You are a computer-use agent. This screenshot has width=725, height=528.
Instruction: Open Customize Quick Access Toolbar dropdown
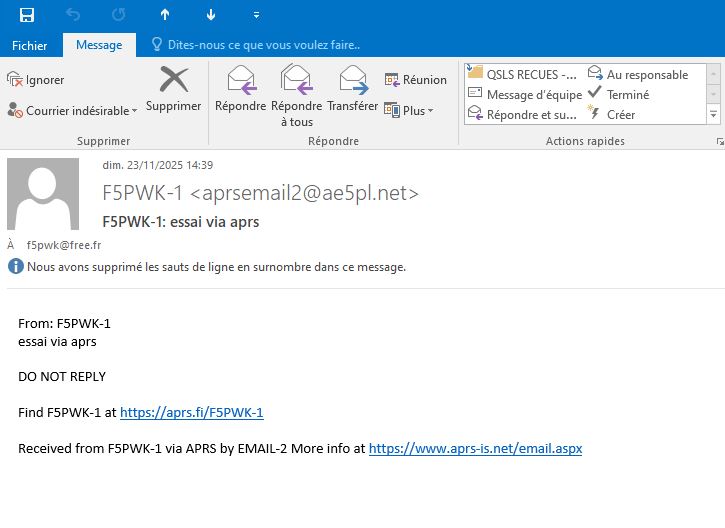[257, 15]
